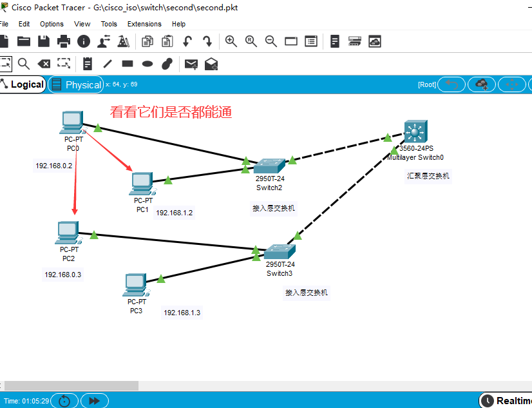Image resolution: width=532 pixels, height=408 pixels.
Task: Click the New Cluster cloud button
Action: (x=482, y=84)
